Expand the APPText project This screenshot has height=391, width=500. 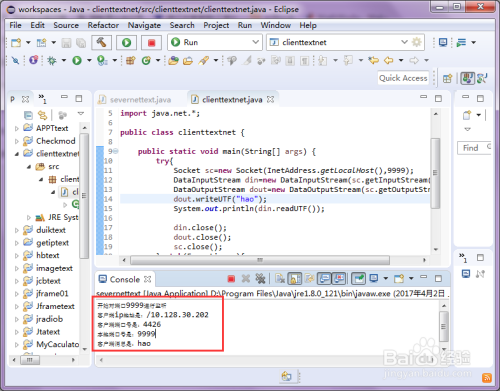pyautogui.click(x=16, y=128)
